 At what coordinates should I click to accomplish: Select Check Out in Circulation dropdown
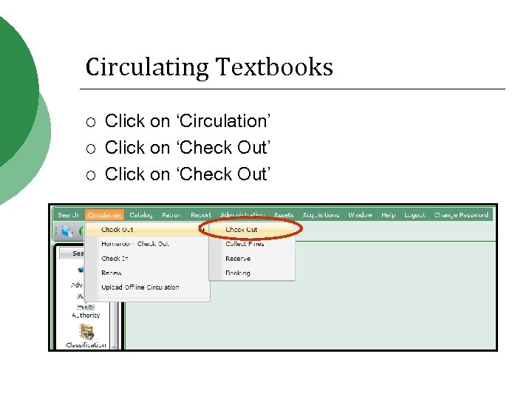point(147,230)
